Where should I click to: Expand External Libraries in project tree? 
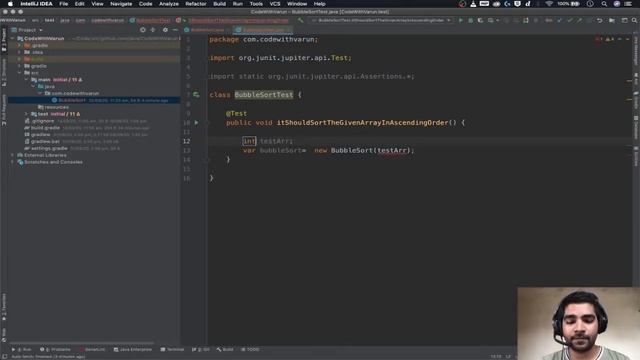click(13, 155)
